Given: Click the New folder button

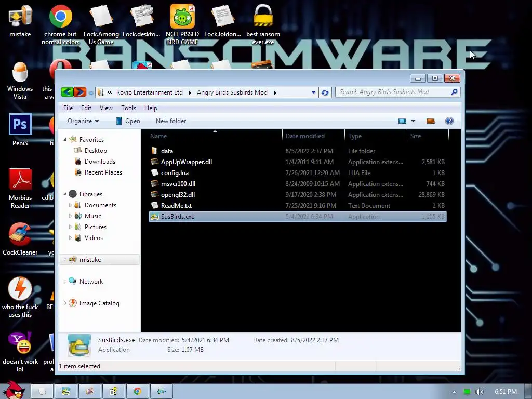Looking at the screenshot, I should tap(171, 121).
